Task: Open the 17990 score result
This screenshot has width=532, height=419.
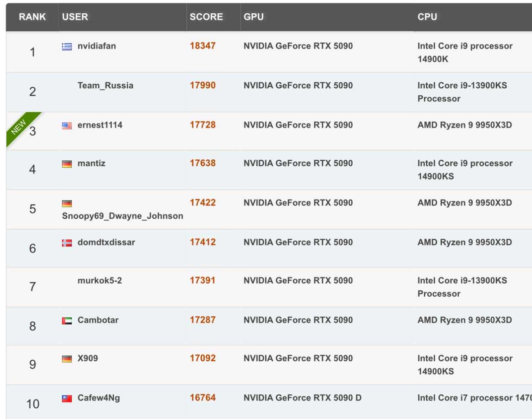Action: [203, 85]
